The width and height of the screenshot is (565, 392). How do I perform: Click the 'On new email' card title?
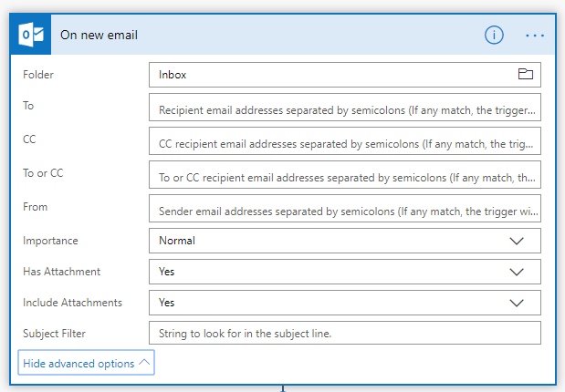click(99, 36)
